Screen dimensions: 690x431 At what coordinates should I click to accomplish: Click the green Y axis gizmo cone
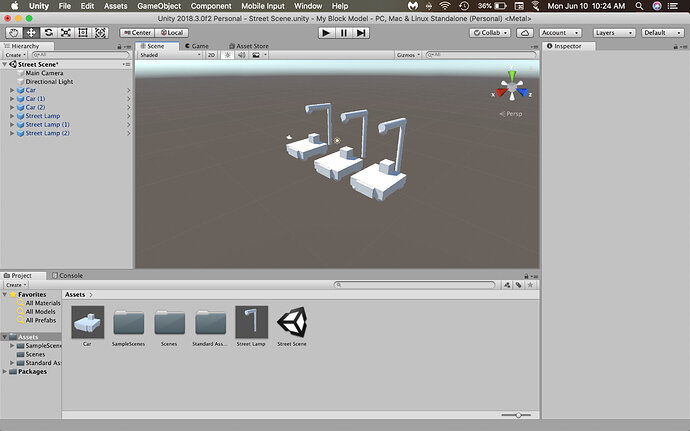tap(512, 75)
